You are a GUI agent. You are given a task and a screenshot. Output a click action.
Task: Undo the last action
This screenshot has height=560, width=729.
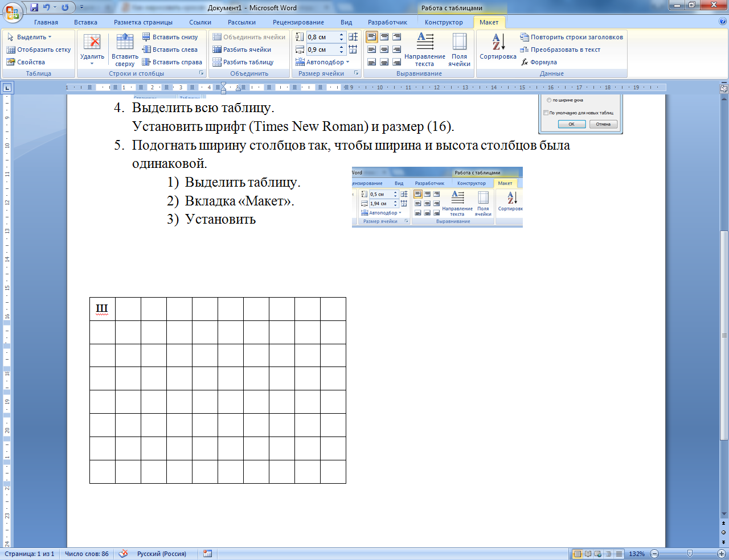47,7
